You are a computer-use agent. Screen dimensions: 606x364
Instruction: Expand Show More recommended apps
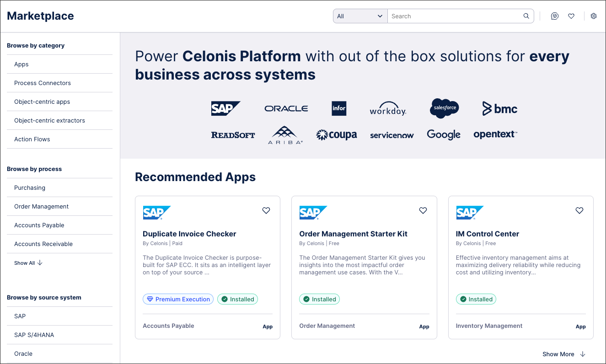(564, 354)
